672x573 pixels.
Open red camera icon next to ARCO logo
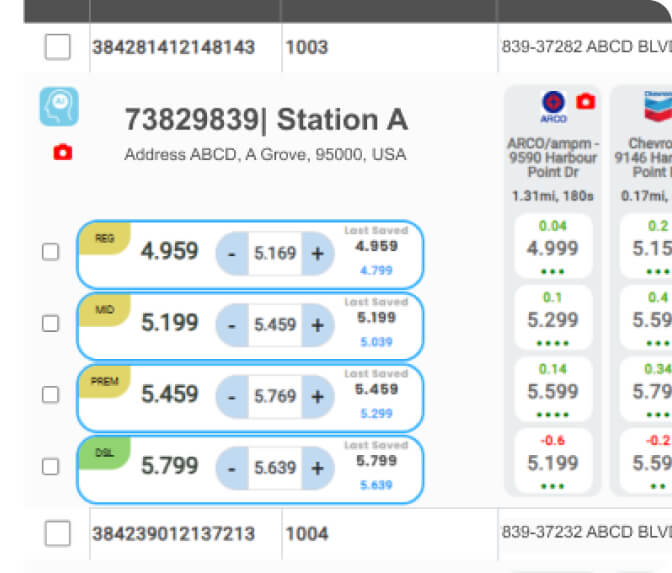pyautogui.click(x=585, y=101)
